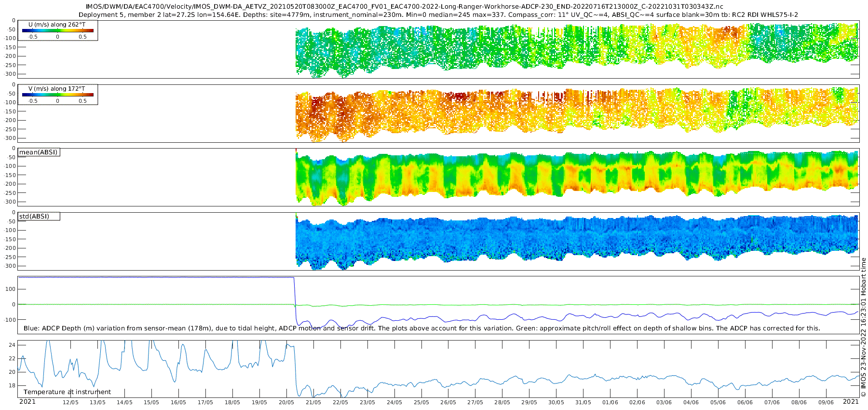This screenshot has height=410, width=868.
Task: Click the -300 depth tick in U velocity panel
Action: (10, 74)
